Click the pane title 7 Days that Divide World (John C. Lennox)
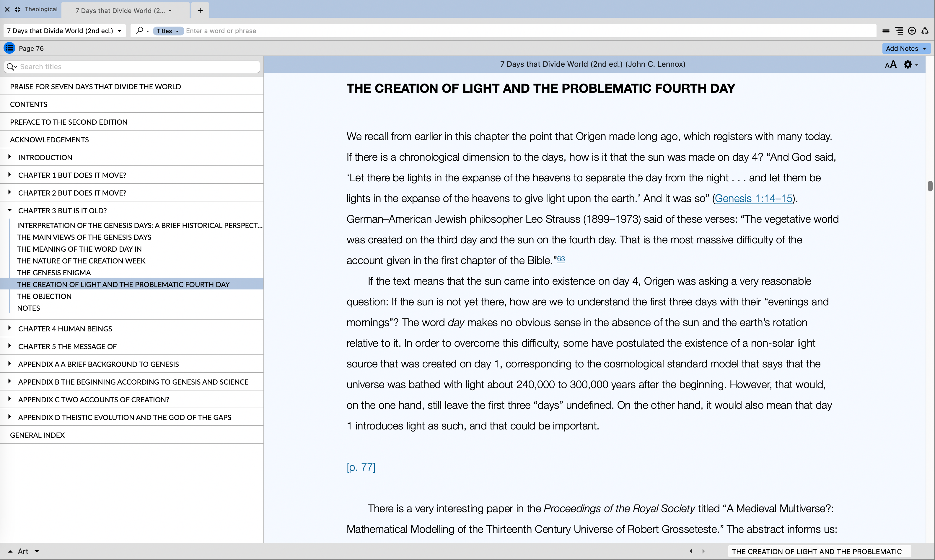The width and height of the screenshot is (935, 560). (x=592, y=64)
